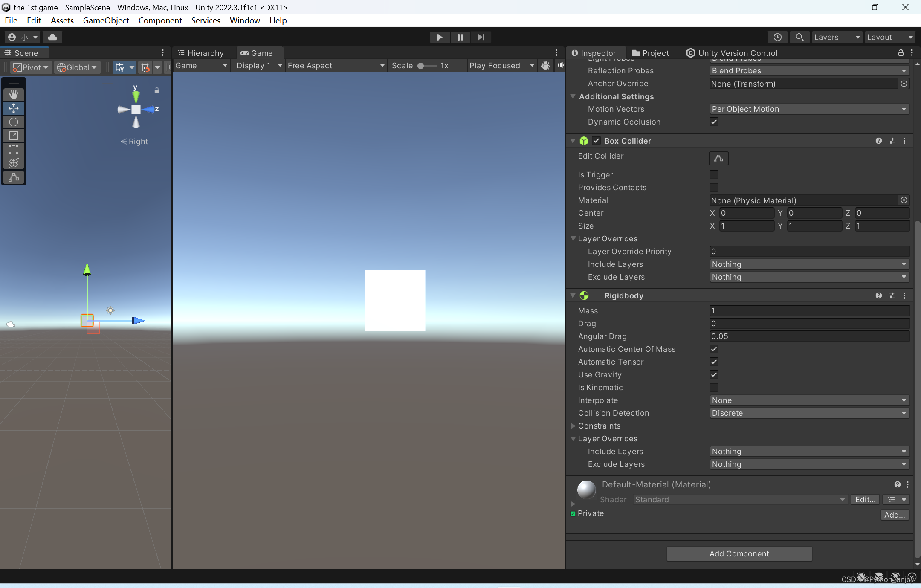The height and width of the screenshot is (588, 921).
Task: Toggle the Game view debug (bug) icon
Action: pos(545,65)
